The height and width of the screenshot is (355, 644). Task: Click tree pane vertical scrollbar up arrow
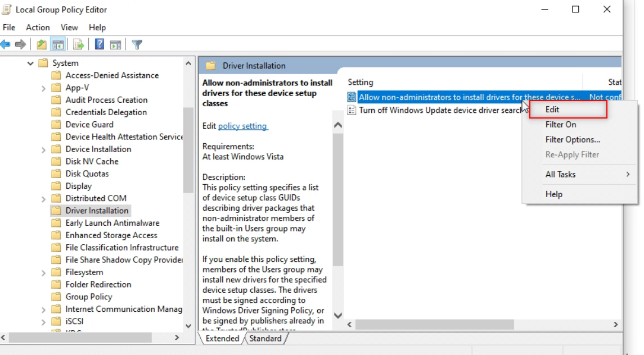click(x=188, y=63)
